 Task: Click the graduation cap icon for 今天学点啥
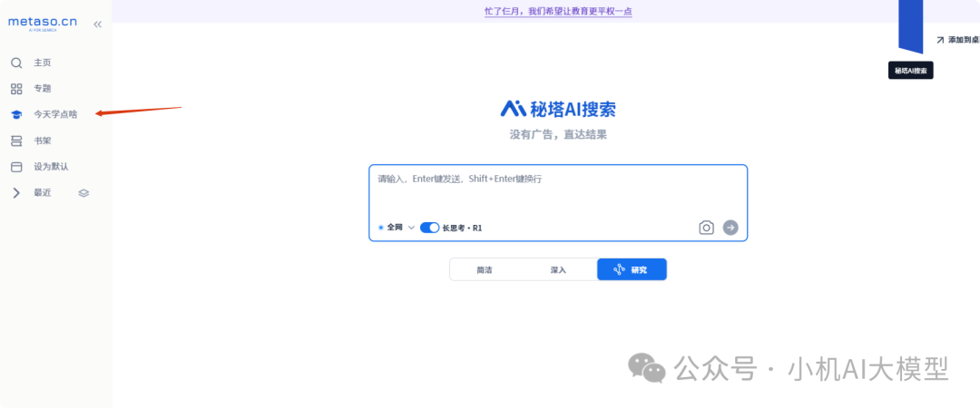click(17, 115)
